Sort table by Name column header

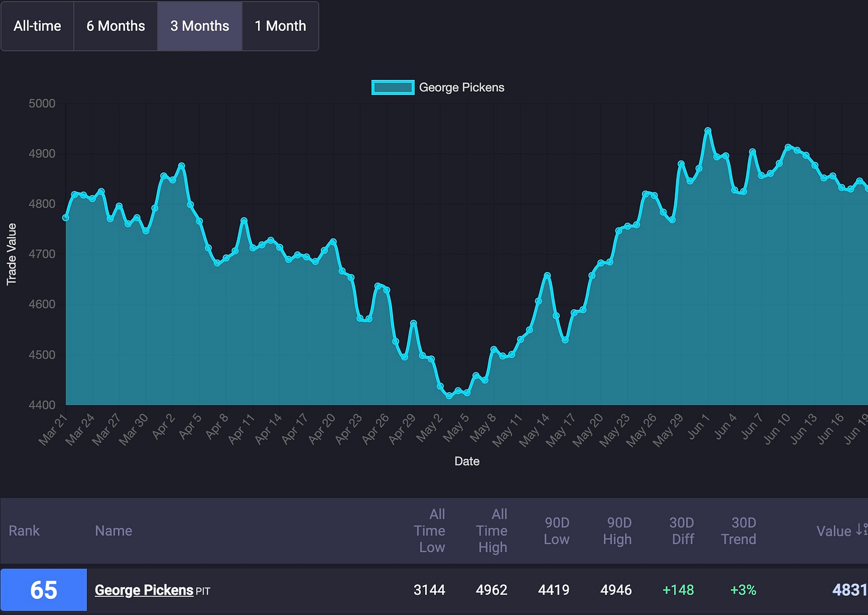point(113,531)
